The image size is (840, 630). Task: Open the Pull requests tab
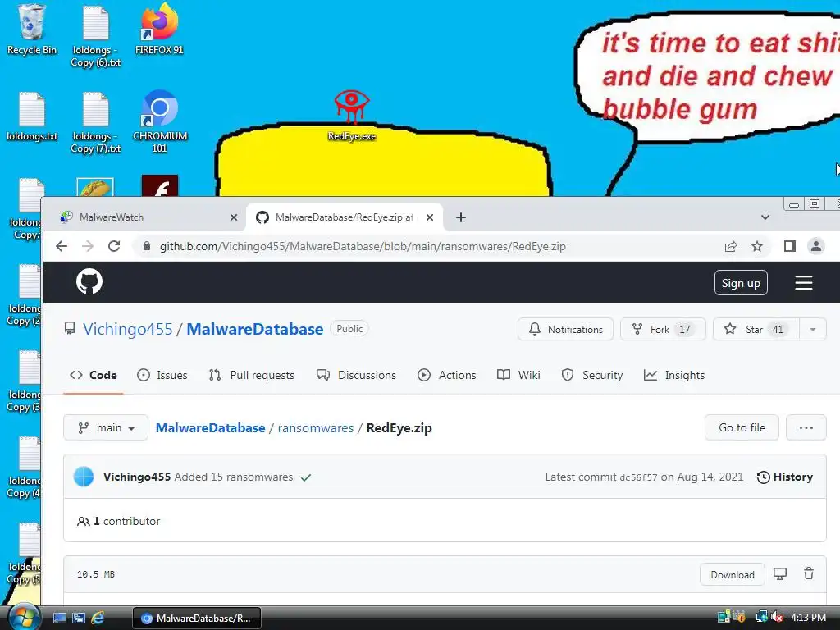pos(252,375)
